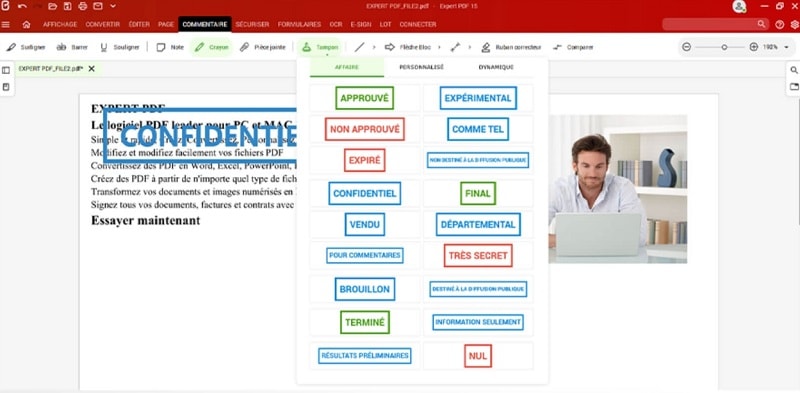Add a Pièce jointe attachment
This screenshot has height=393, width=800.
point(262,47)
